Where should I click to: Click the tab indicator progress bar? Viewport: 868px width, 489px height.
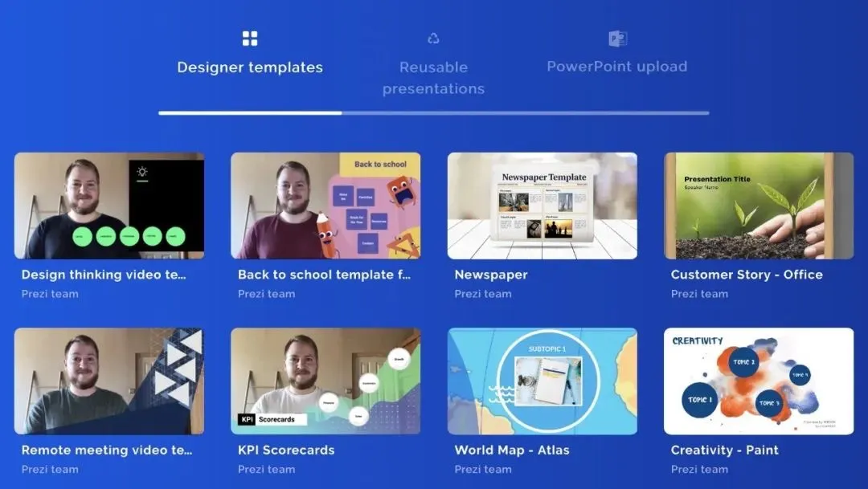coord(434,113)
